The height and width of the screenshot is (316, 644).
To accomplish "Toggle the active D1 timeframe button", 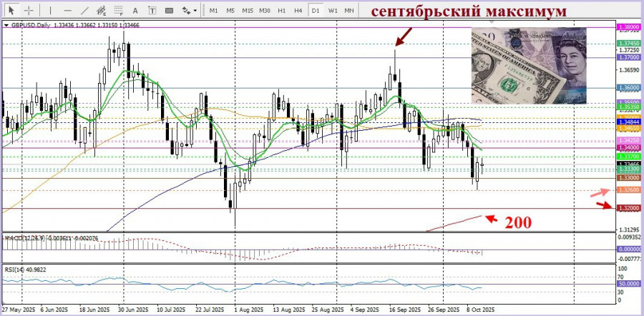I will 316,10.
